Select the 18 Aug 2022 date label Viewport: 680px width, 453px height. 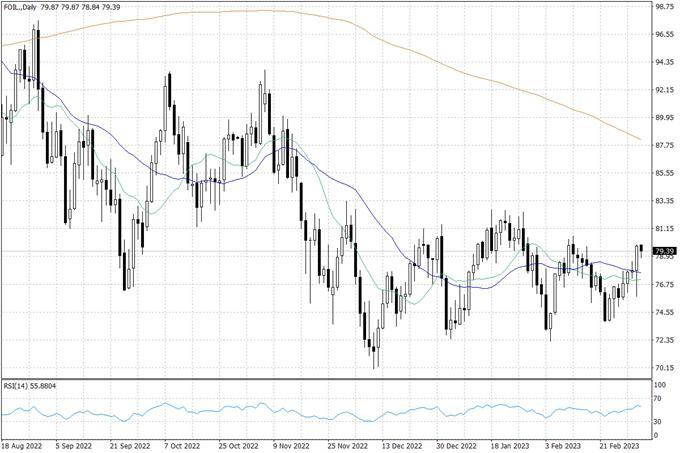pyautogui.click(x=24, y=445)
